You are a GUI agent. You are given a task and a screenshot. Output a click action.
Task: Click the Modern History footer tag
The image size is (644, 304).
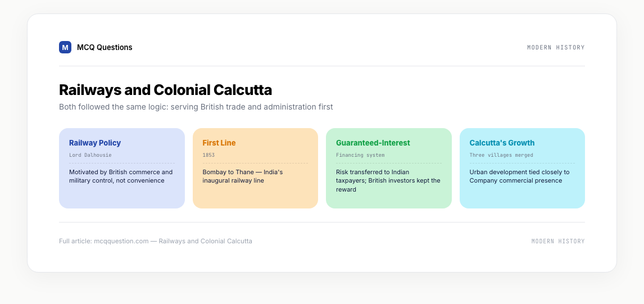(558, 241)
